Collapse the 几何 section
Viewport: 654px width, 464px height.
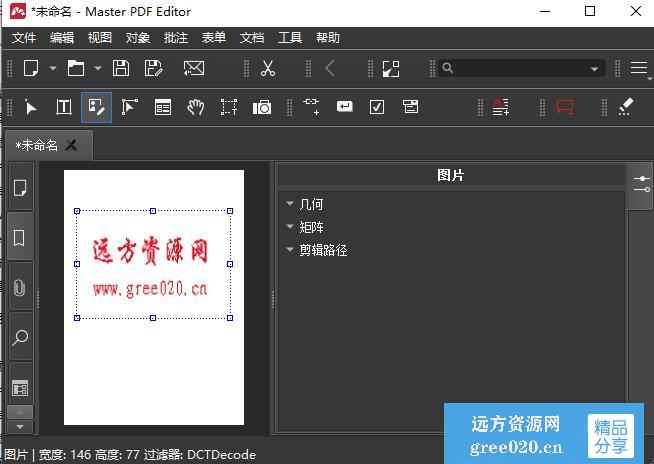(x=290, y=204)
